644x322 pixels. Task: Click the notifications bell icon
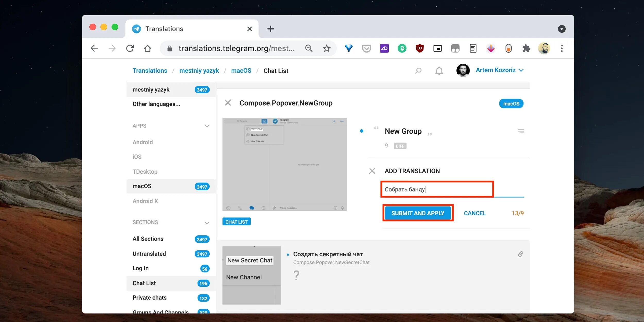(439, 71)
